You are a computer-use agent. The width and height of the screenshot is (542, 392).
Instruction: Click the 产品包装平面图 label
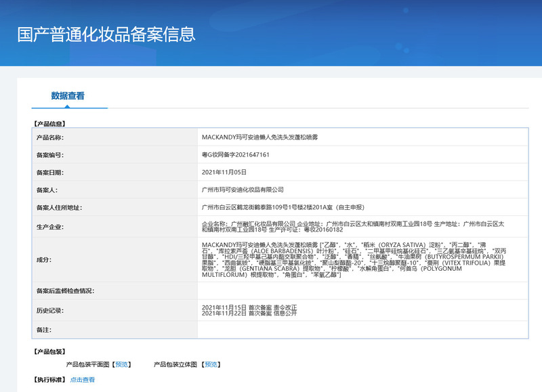[x=87, y=364]
